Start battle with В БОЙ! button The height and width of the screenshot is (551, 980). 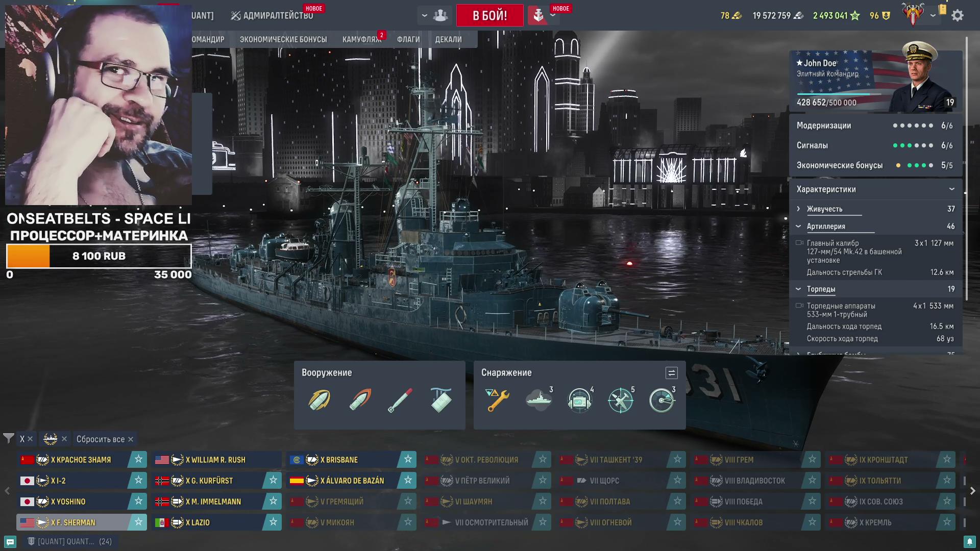pos(489,15)
